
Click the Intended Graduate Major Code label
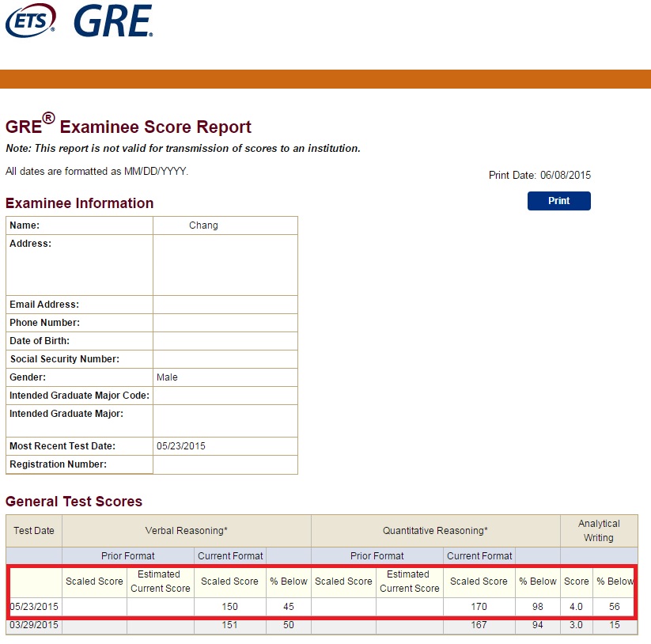pos(79,396)
